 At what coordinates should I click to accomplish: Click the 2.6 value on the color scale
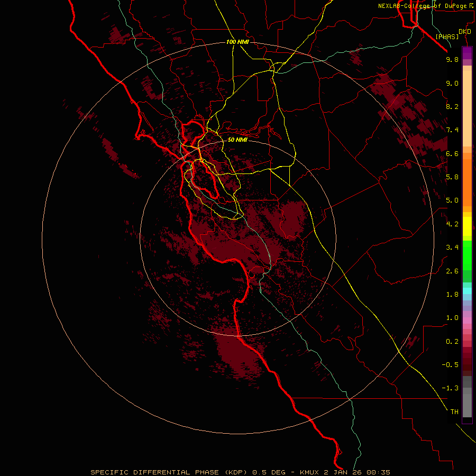coord(452,271)
